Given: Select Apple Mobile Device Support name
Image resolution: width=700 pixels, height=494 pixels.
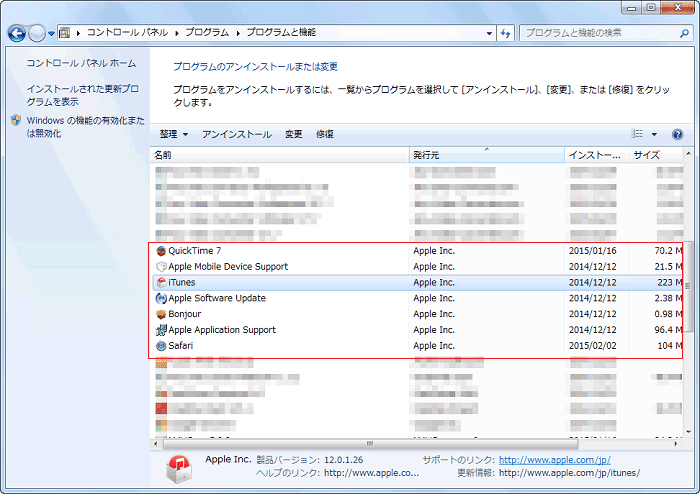Looking at the screenshot, I should [x=228, y=266].
